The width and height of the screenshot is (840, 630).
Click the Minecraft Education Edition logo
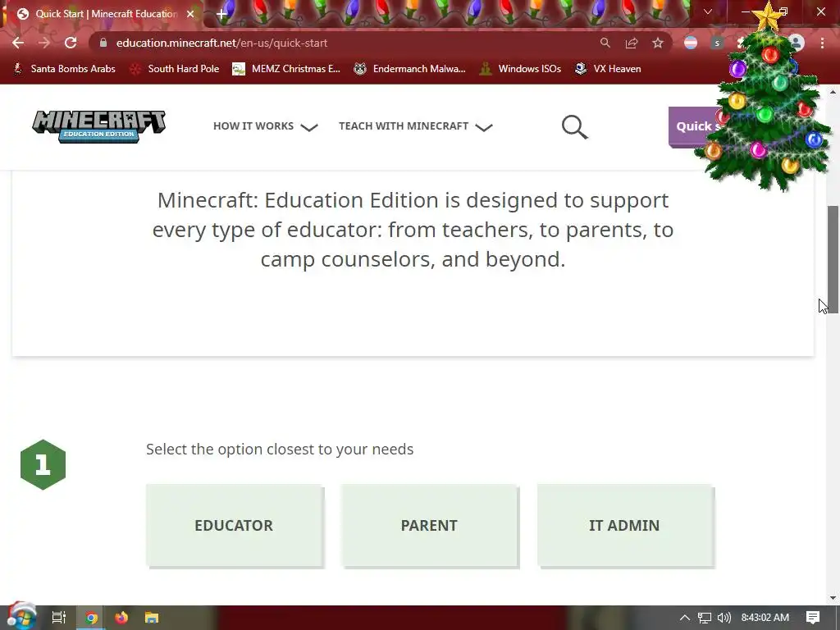click(x=99, y=126)
